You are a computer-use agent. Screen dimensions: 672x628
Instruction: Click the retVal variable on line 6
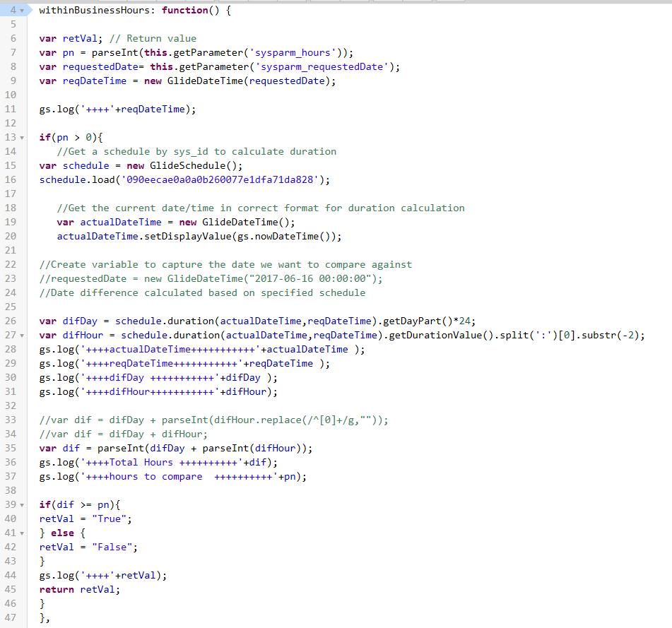[x=80, y=39]
